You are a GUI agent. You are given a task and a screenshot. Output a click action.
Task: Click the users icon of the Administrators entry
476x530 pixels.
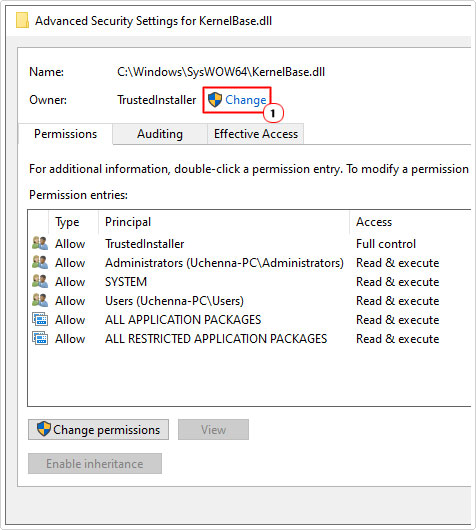click(x=40, y=262)
